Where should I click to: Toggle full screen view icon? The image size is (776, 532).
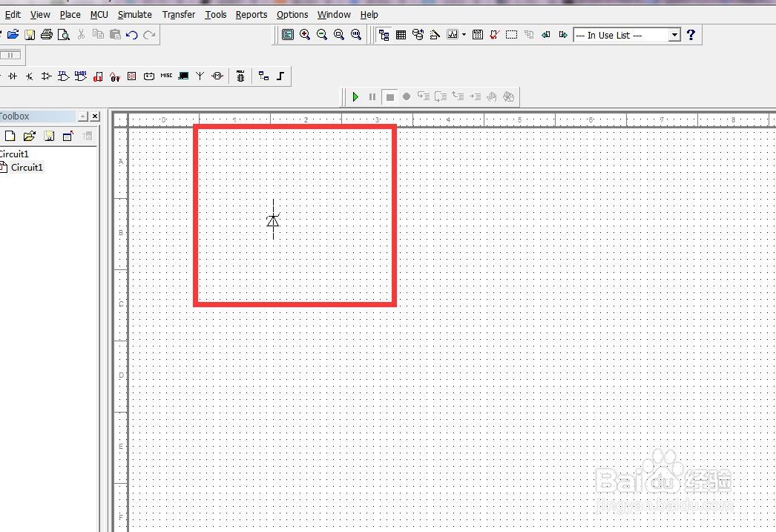[x=288, y=34]
